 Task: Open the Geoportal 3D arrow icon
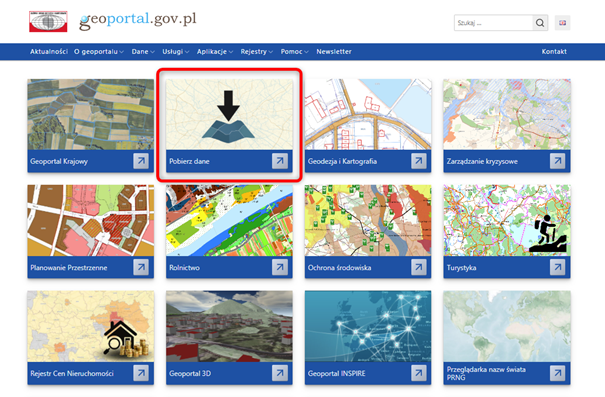[280, 373]
